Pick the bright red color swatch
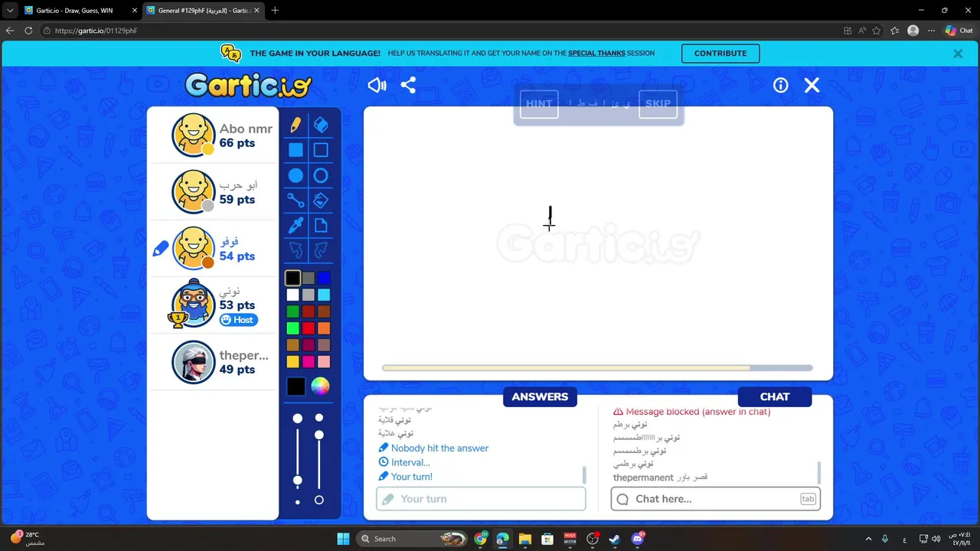This screenshot has width=980, height=551. (308, 328)
